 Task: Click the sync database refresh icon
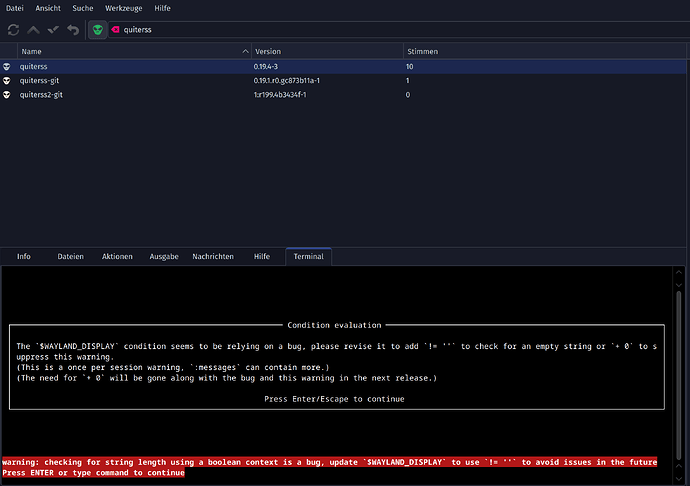point(13,29)
